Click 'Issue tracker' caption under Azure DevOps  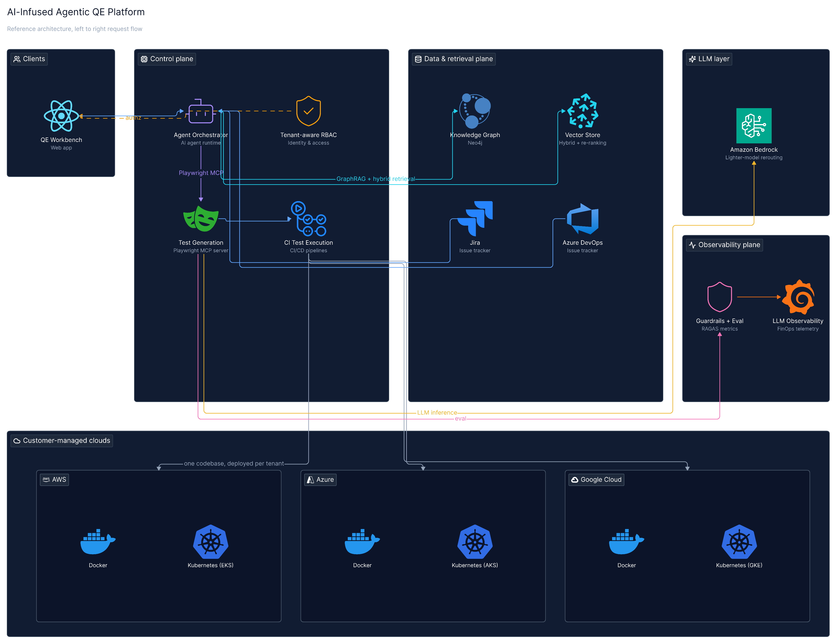point(582,251)
